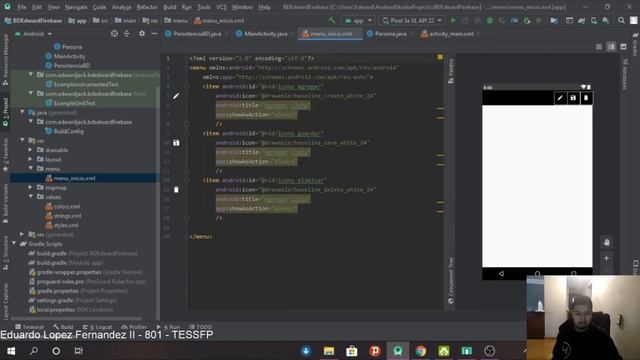Open the Android project view dropdown
640x360 pixels.
click(33, 34)
